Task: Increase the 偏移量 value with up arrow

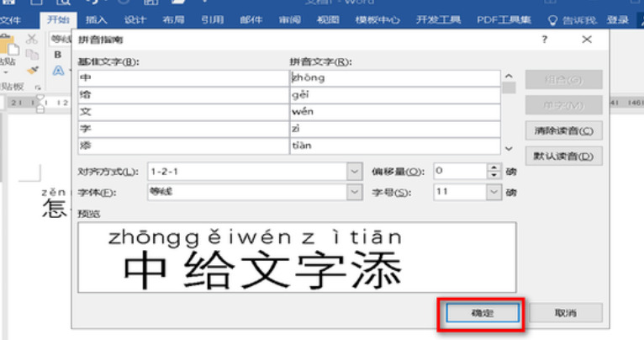Action: (x=494, y=167)
